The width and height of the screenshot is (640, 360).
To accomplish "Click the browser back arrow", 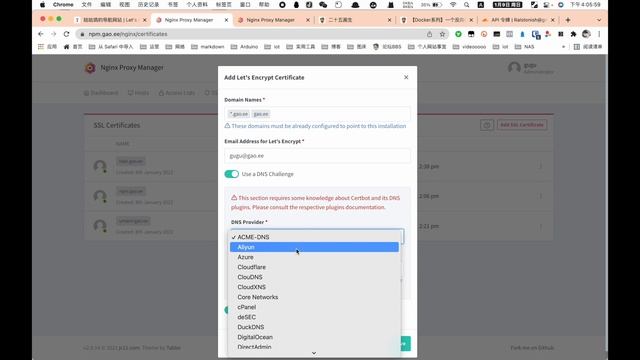I will [40, 34].
